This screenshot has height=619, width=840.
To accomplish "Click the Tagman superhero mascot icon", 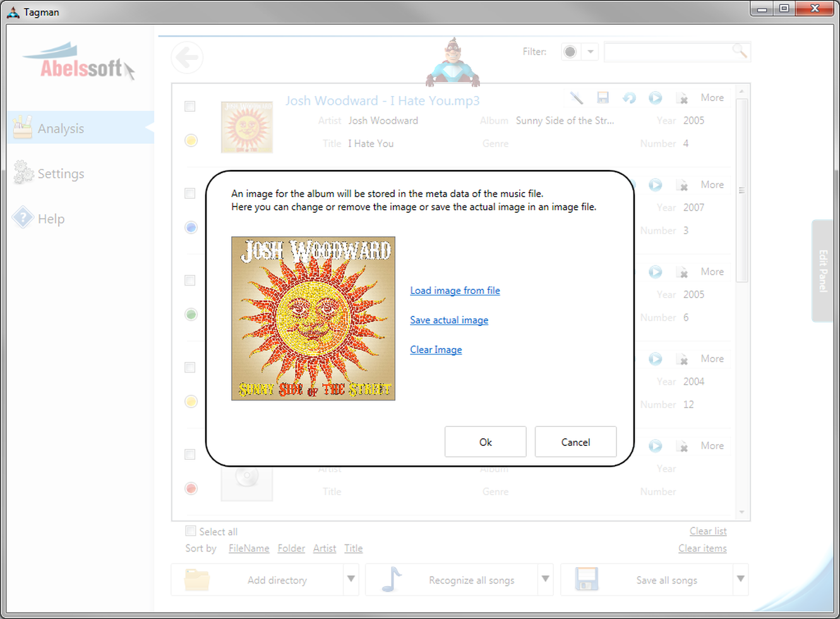I will (x=452, y=62).
